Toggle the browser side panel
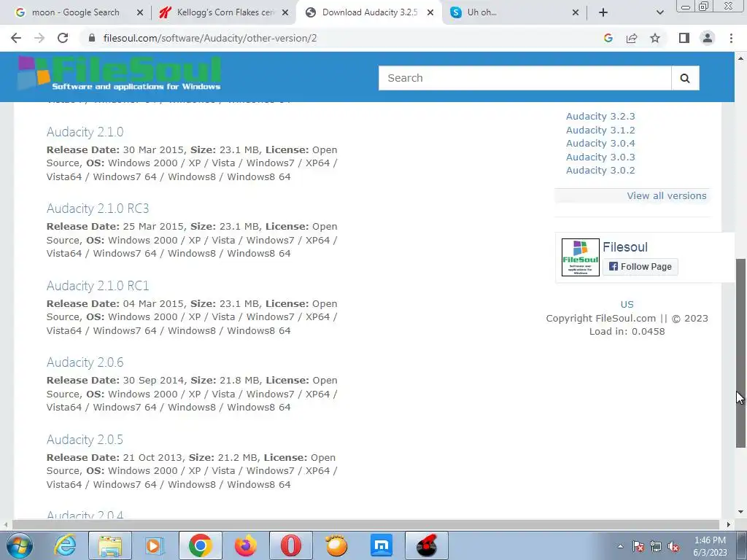The height and width of the screenshot is (560, 747). (684, 38)
